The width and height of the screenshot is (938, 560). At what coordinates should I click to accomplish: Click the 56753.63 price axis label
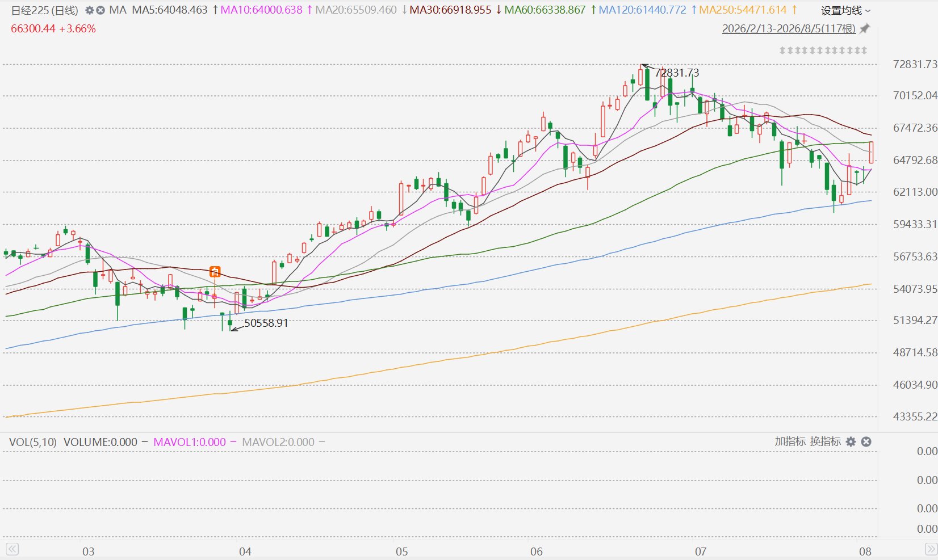pos(915,256)
